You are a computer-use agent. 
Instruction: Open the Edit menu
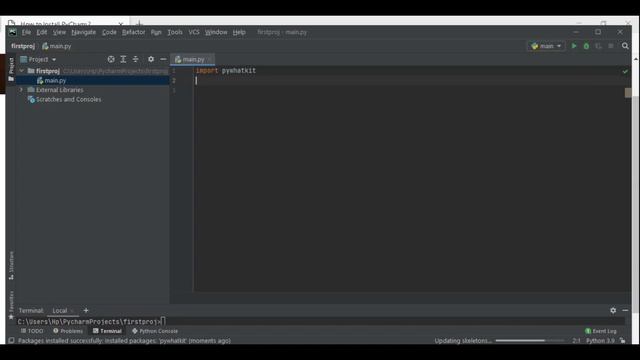tap(42, 32)
